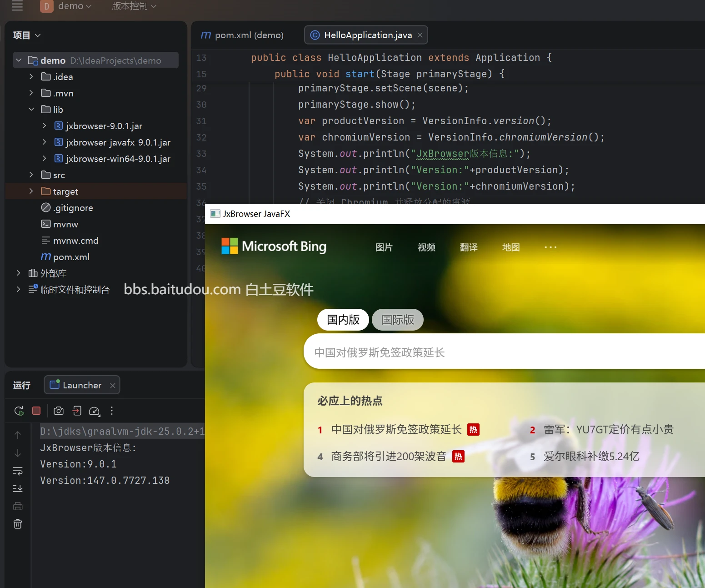Expand the 外部库 node
Viewport: 705px width, 588px height.
[x=18, y=273]
